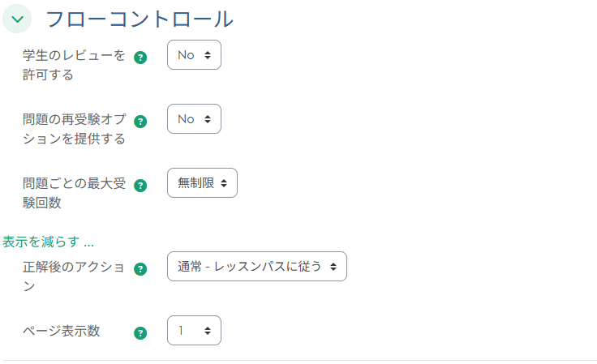597x364 pixels.
Task: Open the 学生のレビューを許可する No dropdown
Action: [194, 55]
